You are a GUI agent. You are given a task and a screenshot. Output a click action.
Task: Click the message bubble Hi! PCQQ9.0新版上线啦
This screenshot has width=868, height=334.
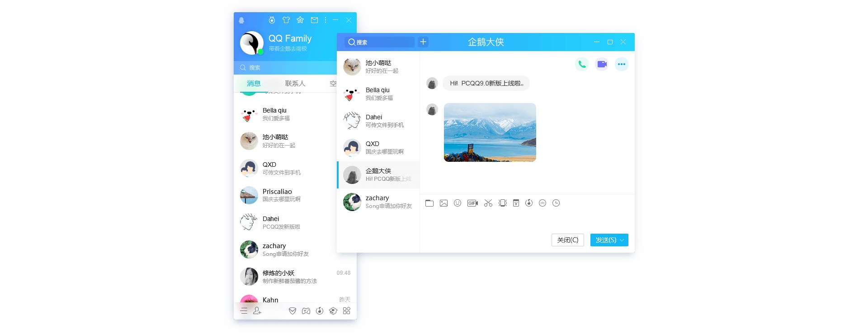click(x=486, y=83)
